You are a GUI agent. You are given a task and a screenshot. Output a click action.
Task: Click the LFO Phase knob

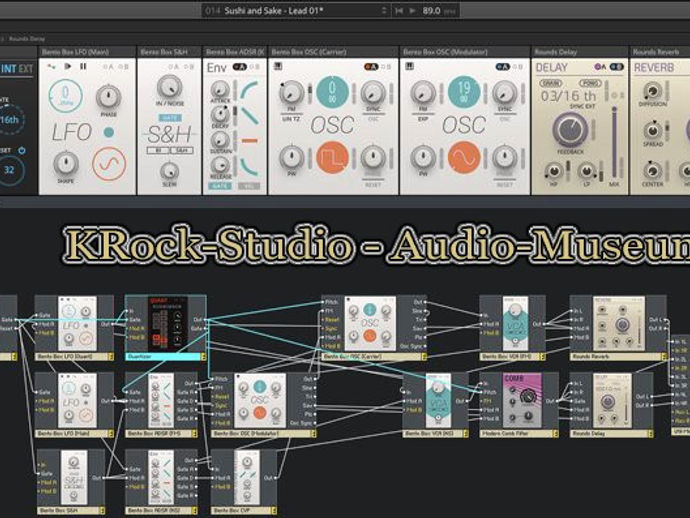[108, 97]
